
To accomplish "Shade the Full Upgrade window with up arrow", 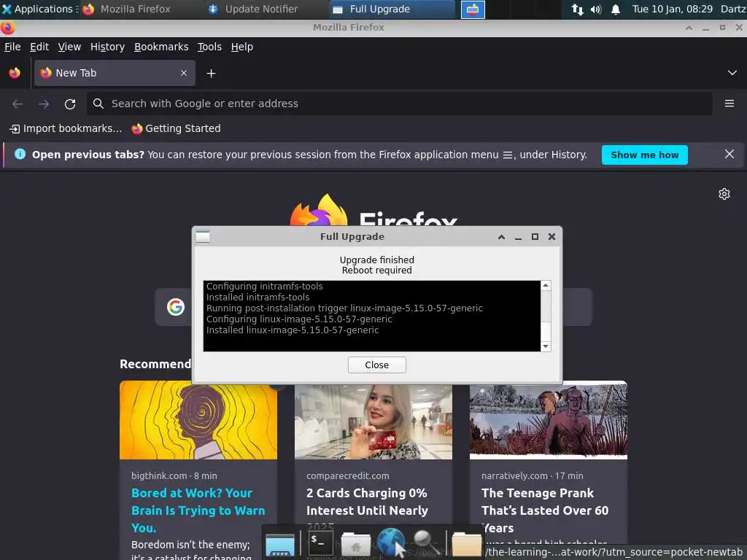I will click(x=501, y=237).
